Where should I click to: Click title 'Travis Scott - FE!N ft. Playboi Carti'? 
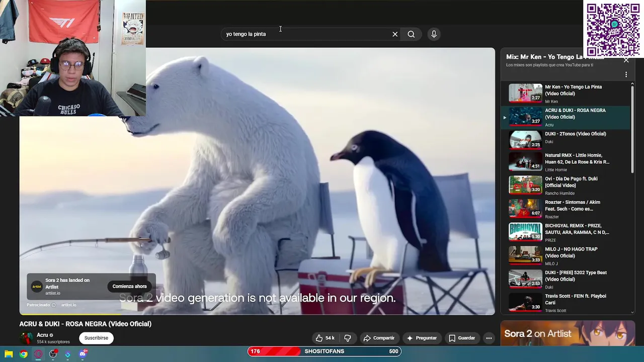coord(575,299)
